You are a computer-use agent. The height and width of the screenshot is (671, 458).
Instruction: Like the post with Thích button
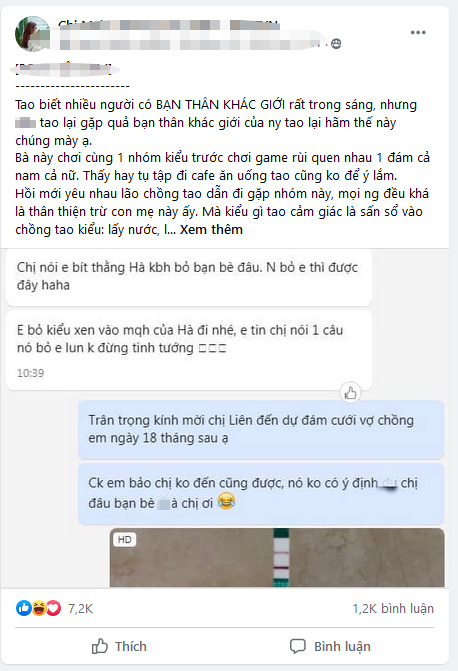pyautogui.click(x=119, y=646)
